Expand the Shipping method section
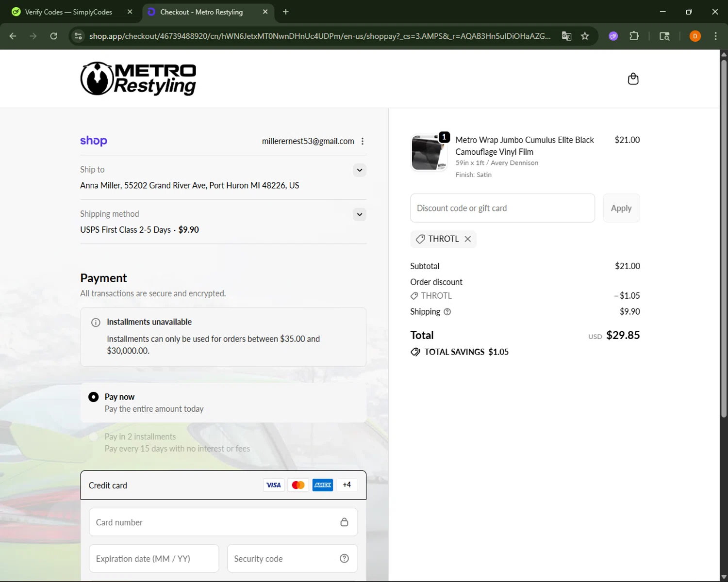Image resolution: width=728 pixels, height=582 pixels. click(360, 214)
